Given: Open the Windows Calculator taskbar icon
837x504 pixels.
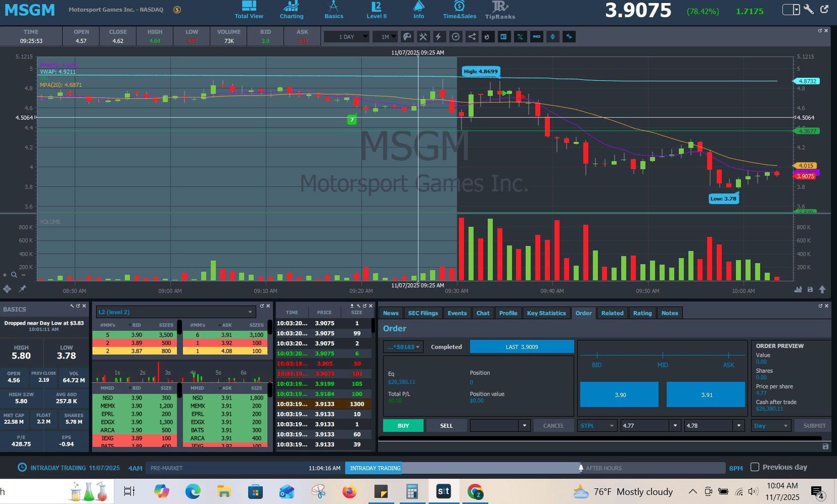Looking at the screenshot, I should pyautogui.click(x=412, y=491).
